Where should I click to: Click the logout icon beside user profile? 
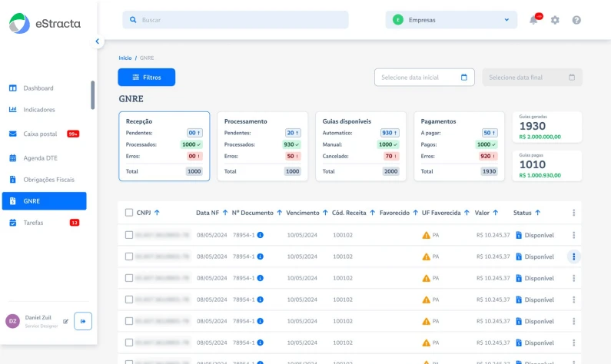tap(83, 321)
